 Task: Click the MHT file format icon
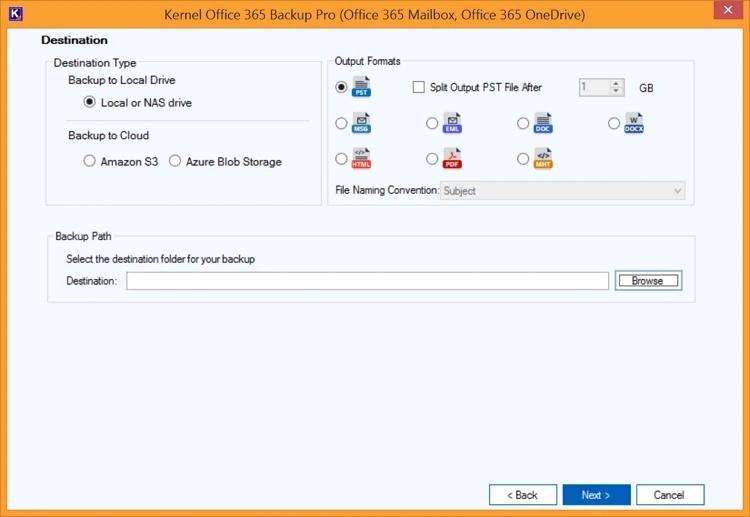(x=543, y=158)
